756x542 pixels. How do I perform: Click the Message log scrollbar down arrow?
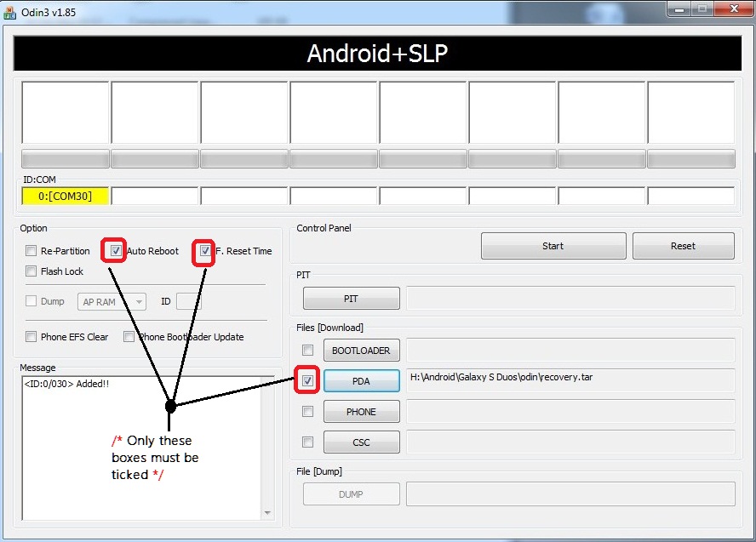[x=267, y=512]
